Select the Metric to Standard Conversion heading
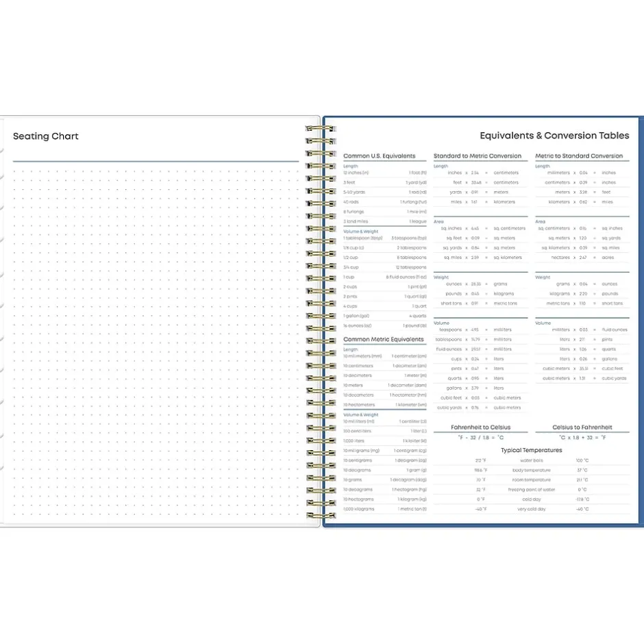644x644 pixels. pyautogui.click(x=579, y=156)
